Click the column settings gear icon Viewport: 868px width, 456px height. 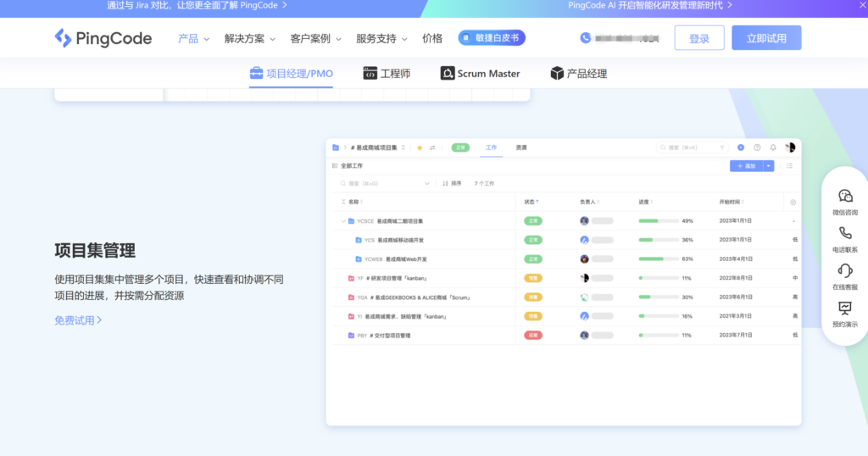tap(793, 203)
